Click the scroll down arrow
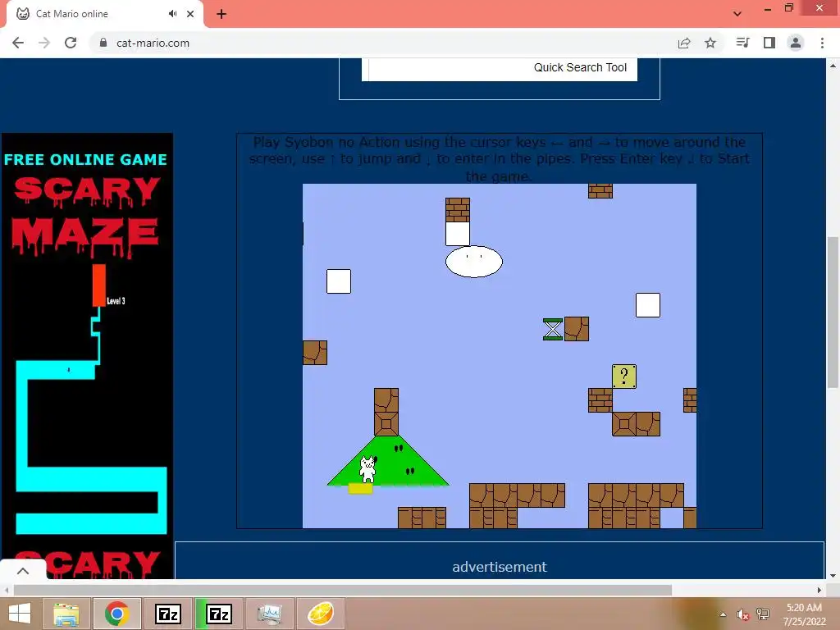Screen dimensions: 840x630 coord(833,576)
